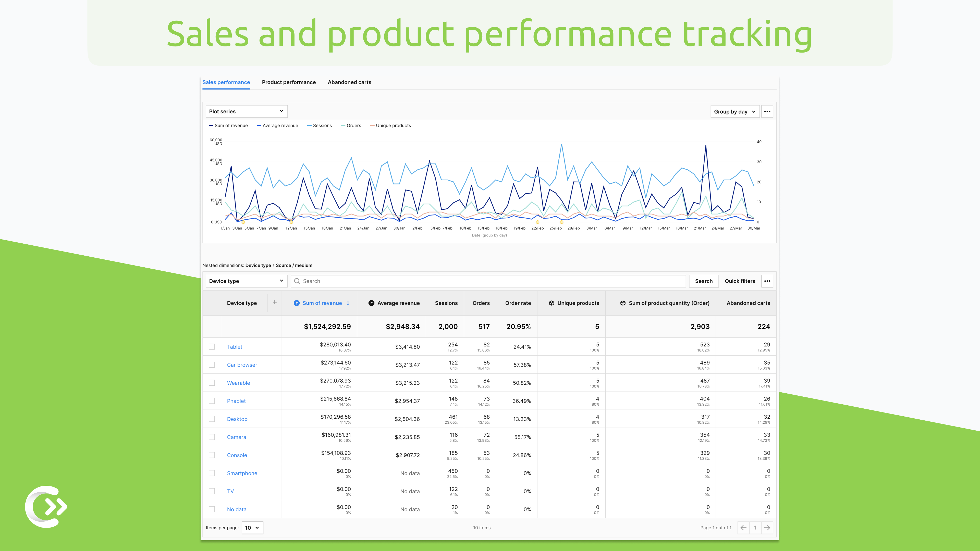Click in the table Search input field
The image size is (980, 551).
tap(488, 281)
